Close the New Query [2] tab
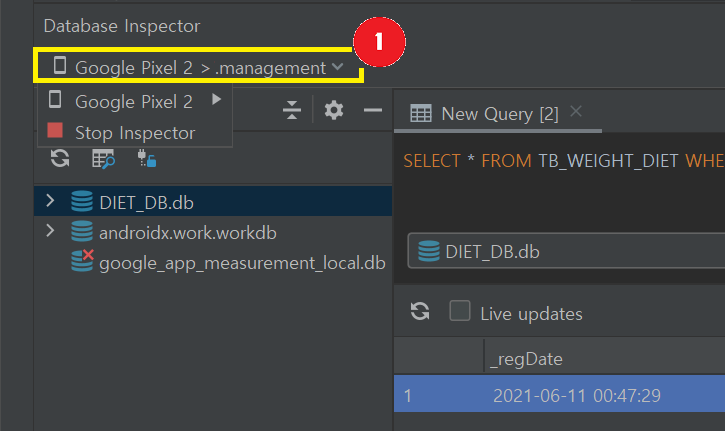 [576, 112]
